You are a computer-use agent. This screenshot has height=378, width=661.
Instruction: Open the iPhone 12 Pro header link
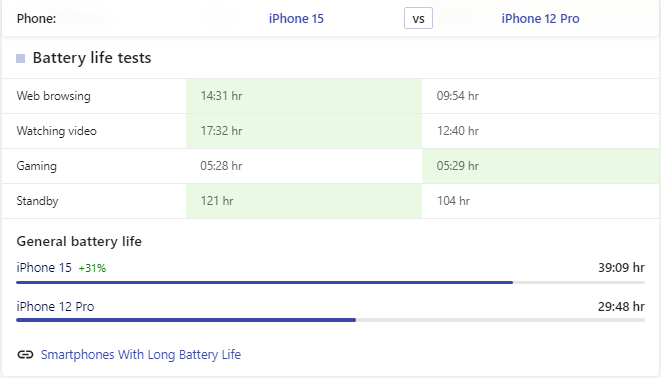pyautogui.click(x=540, y=19)
